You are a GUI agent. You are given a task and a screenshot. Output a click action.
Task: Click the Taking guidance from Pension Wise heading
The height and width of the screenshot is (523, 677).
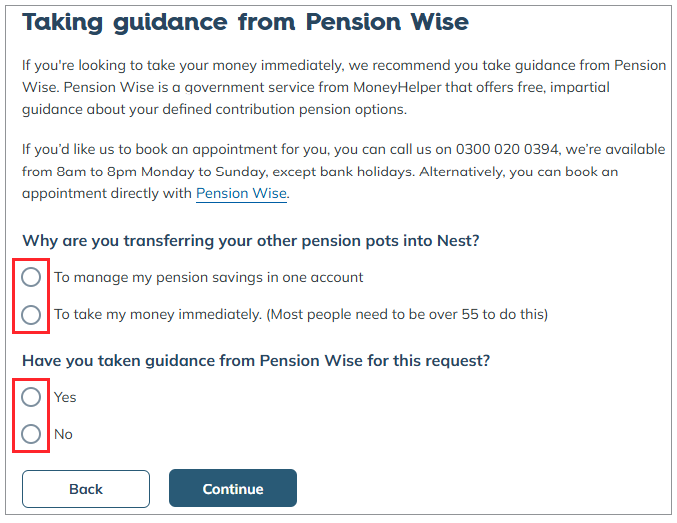[245, 22]
